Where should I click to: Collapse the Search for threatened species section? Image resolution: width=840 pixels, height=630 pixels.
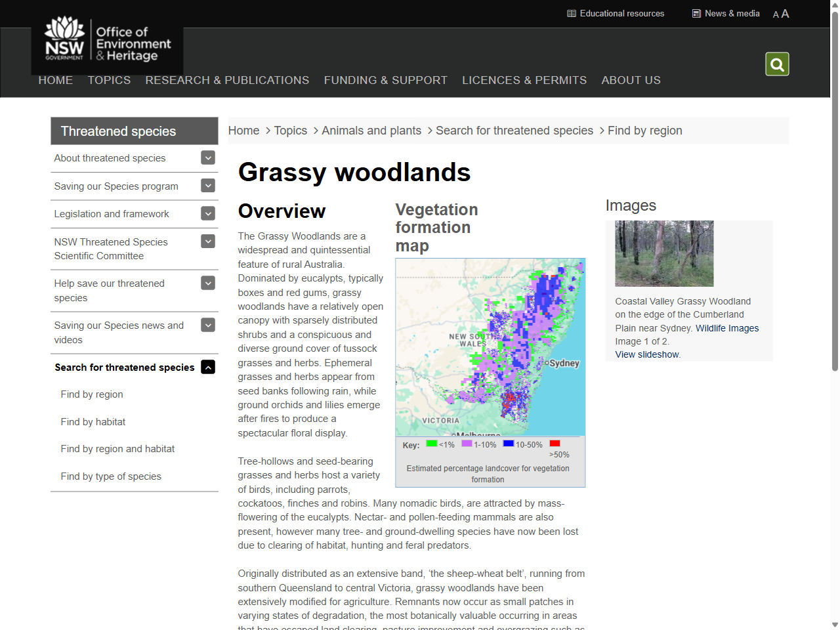207,367
